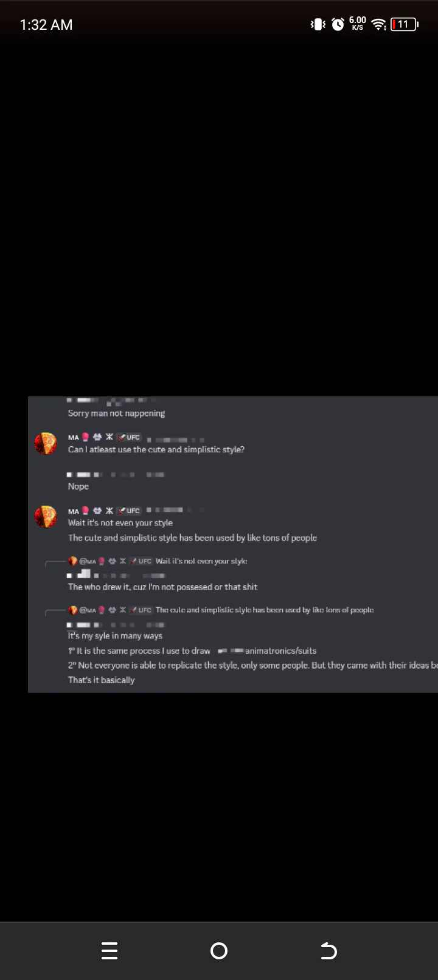The width and height of the screenshot is (438, 980).
Task: Tap UFC tag above 'Wait it's not even your style' message
Action: 129,511
